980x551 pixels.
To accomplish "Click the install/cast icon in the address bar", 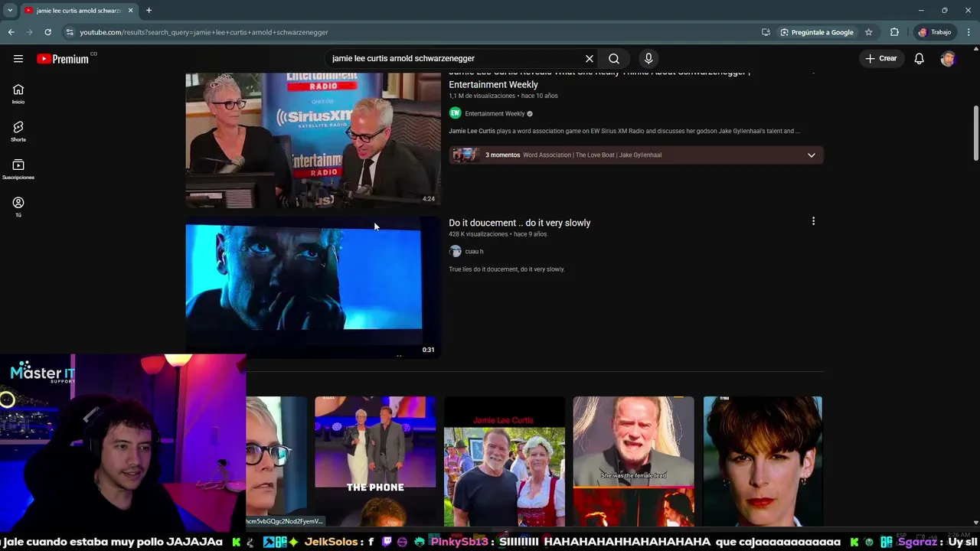I will pyautogui.click(x=766, y=32).
